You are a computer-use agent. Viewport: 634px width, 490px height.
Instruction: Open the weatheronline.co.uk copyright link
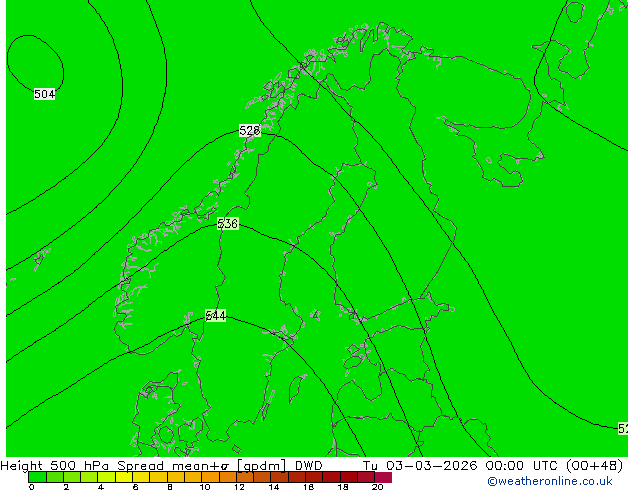[x=550, y=481]
